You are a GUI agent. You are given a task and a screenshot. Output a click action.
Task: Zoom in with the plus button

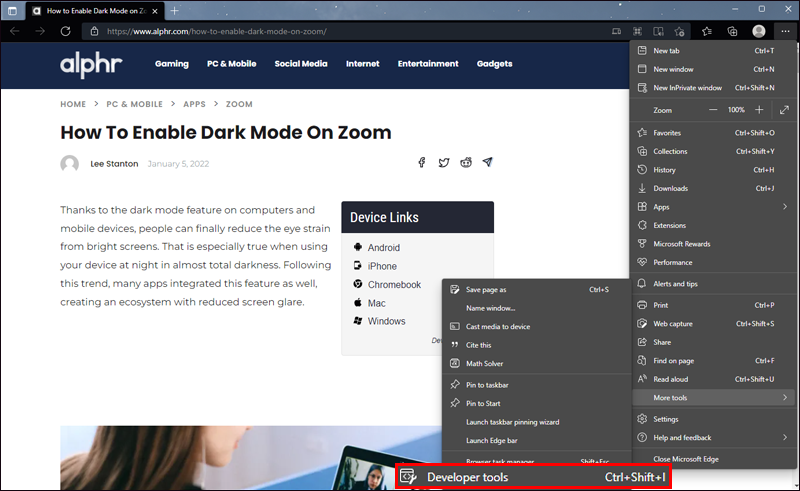point(759,110)
